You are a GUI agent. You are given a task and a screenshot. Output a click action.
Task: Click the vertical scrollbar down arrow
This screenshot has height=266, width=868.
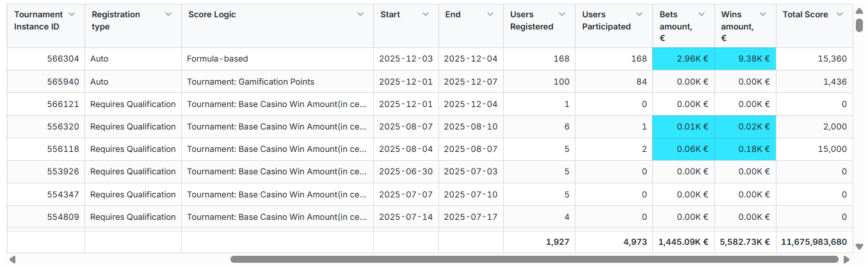859,246
